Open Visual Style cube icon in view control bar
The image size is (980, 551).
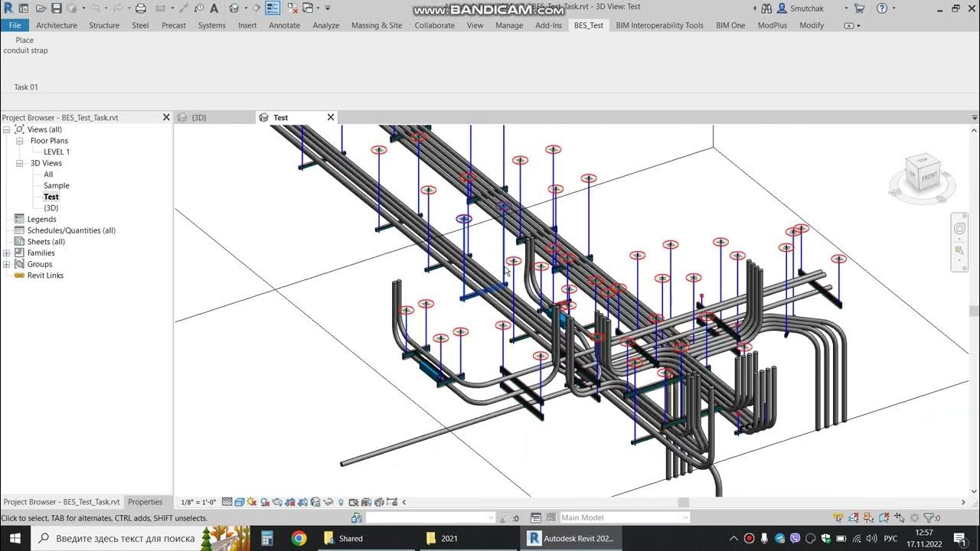[x=240, y=503]
